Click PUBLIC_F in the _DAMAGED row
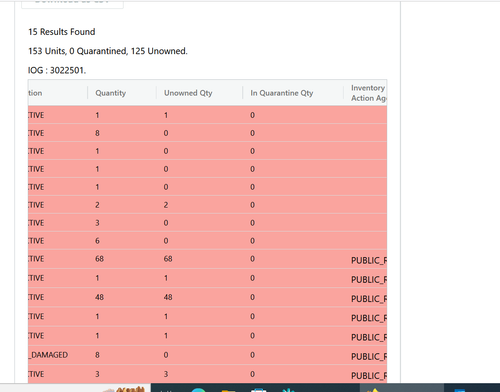Viewport: 500px width, 392px height. pos(369,356)
